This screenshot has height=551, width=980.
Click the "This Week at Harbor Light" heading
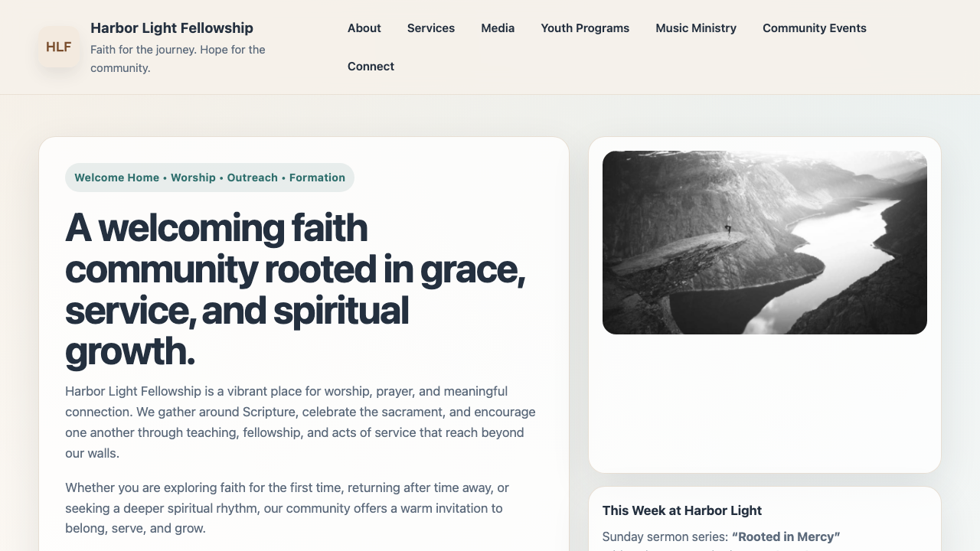coord(682,510)
